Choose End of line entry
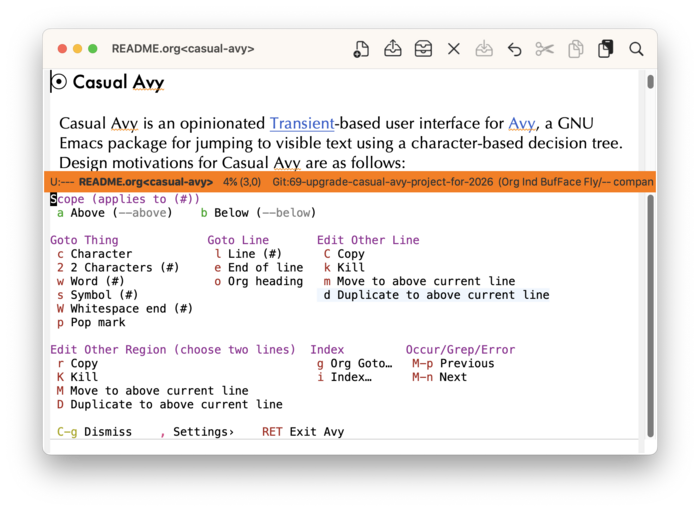 point(258,268)
